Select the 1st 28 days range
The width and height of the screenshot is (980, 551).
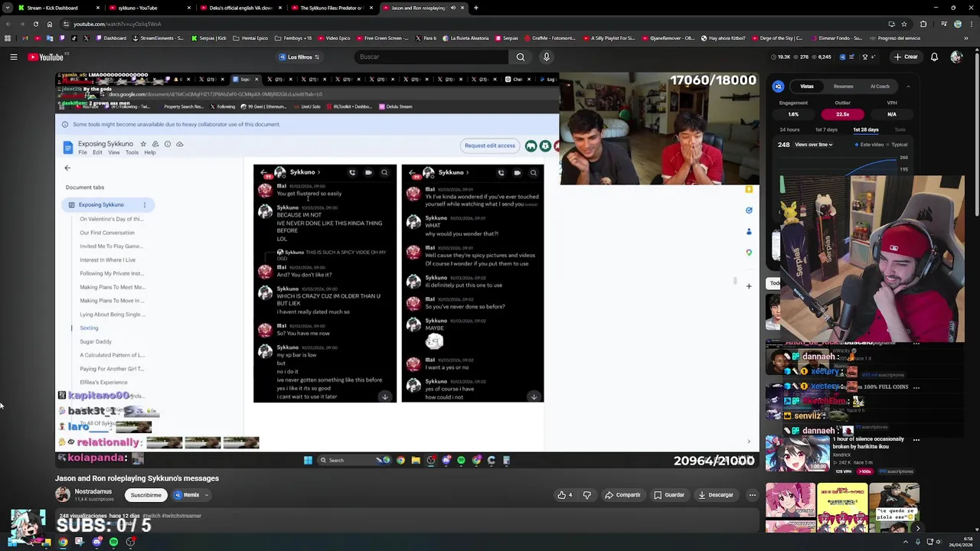(x=866, y=130)
